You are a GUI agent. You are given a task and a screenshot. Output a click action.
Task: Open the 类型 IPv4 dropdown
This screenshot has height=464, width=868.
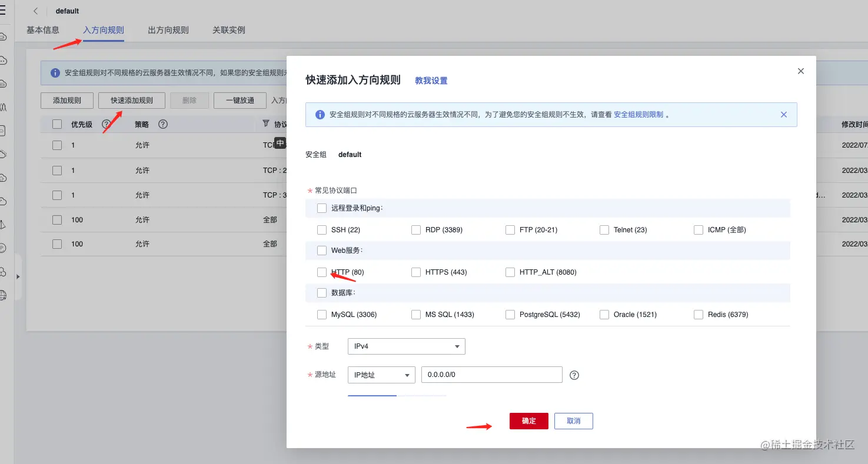[x=407, y=346]
